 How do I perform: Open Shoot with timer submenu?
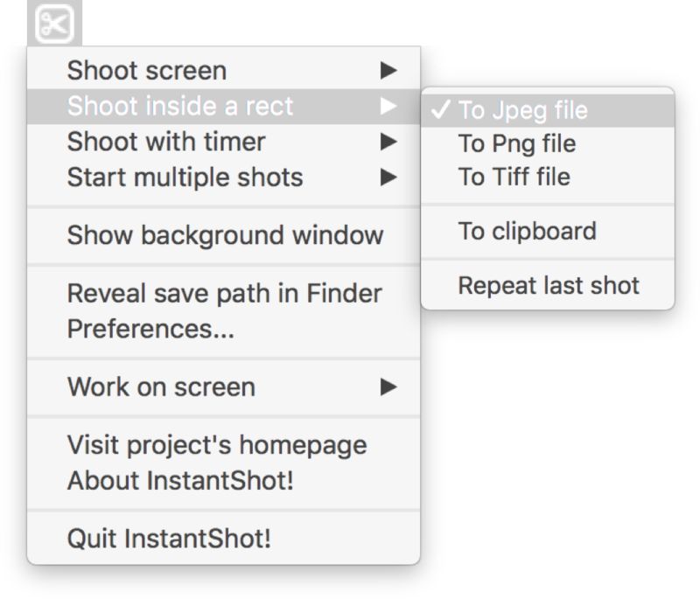point(166,142)
